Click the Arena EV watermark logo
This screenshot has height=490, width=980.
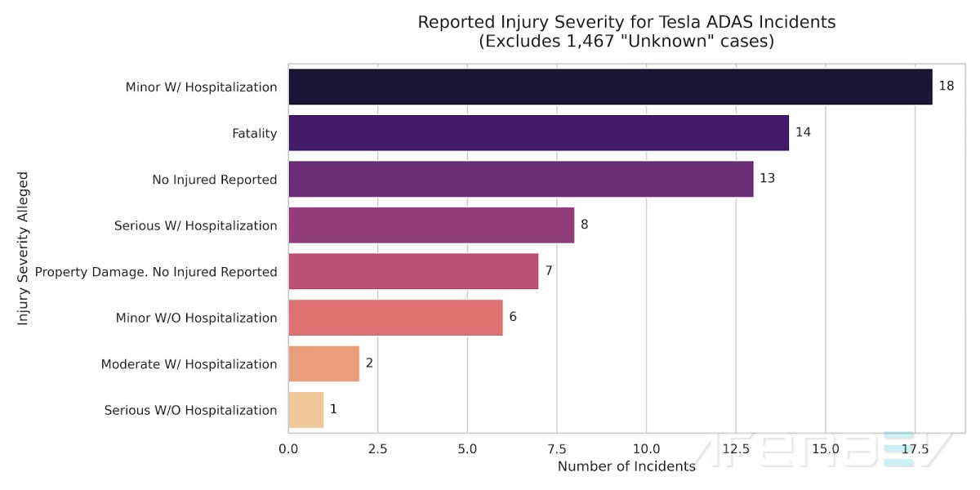(825, 449)
